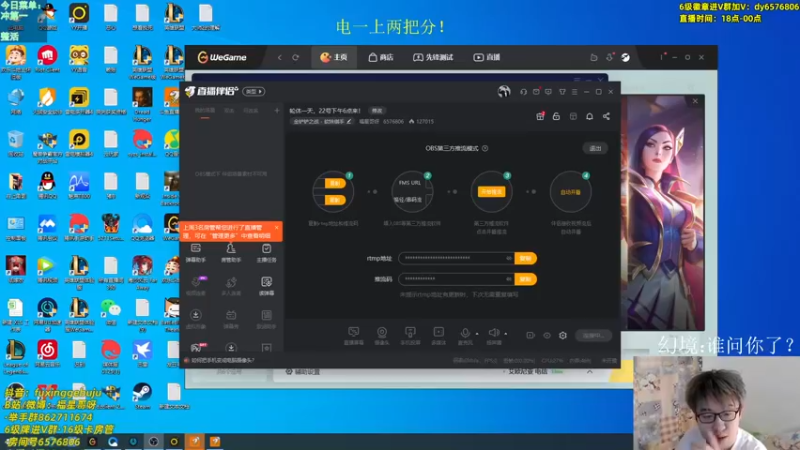
Task: Open the danmaku assistant tool
Action: (195, 254)
